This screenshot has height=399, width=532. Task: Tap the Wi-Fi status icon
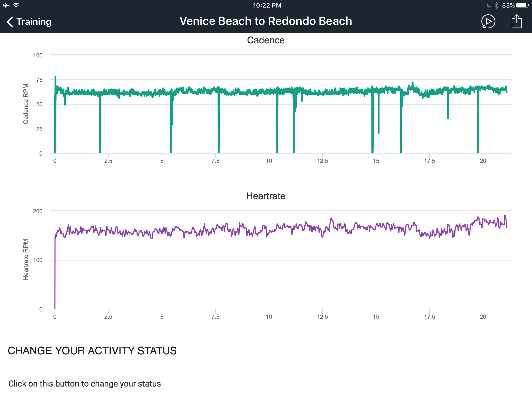click(16, 5)
